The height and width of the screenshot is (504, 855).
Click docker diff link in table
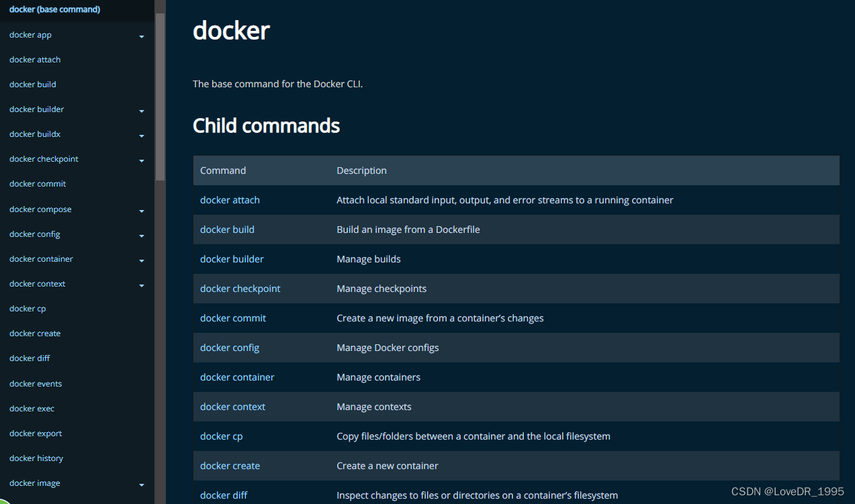(x=224, y=495)
